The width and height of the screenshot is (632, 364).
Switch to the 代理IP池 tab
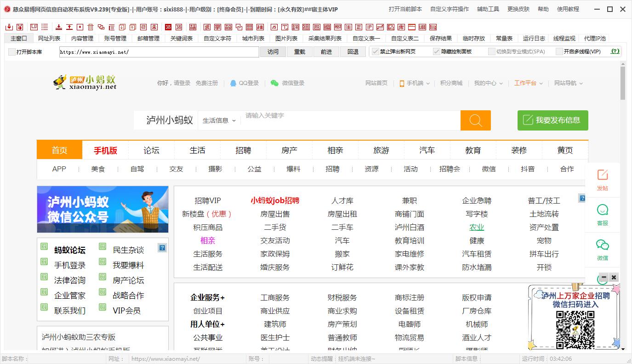pyautogui.click(x=595, y=39)
